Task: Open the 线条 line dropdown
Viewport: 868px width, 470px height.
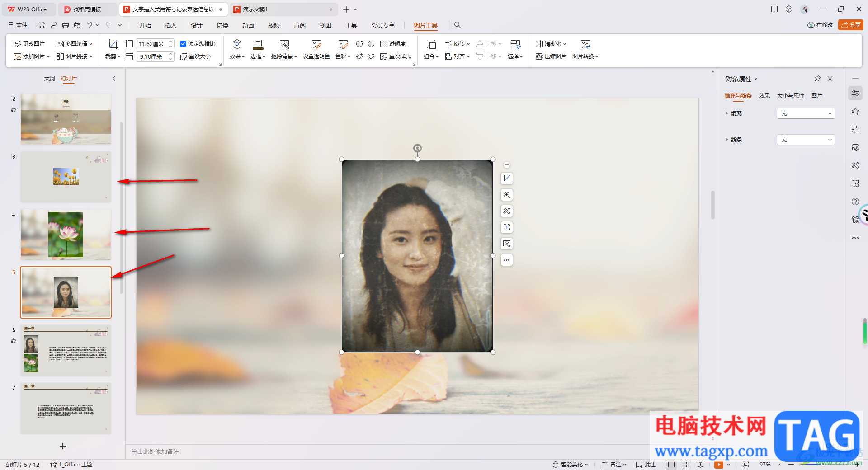Action: click(x=806, y=140)
